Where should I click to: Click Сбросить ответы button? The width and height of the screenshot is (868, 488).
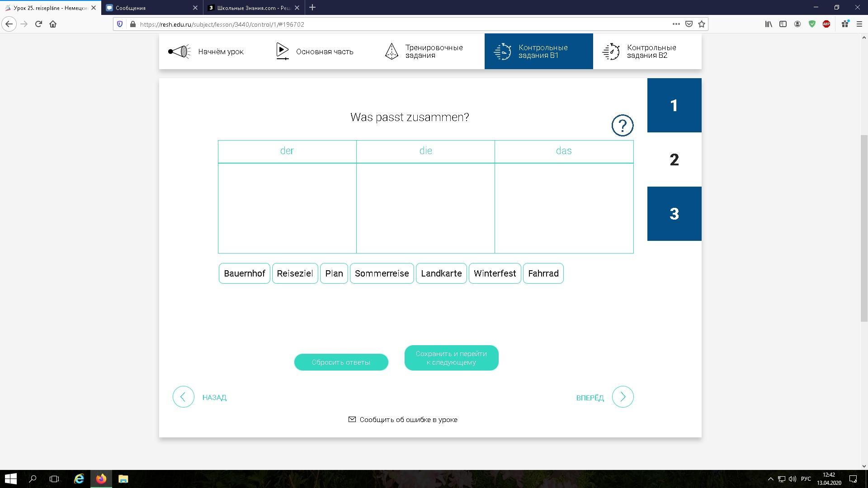tap(341, 362)
